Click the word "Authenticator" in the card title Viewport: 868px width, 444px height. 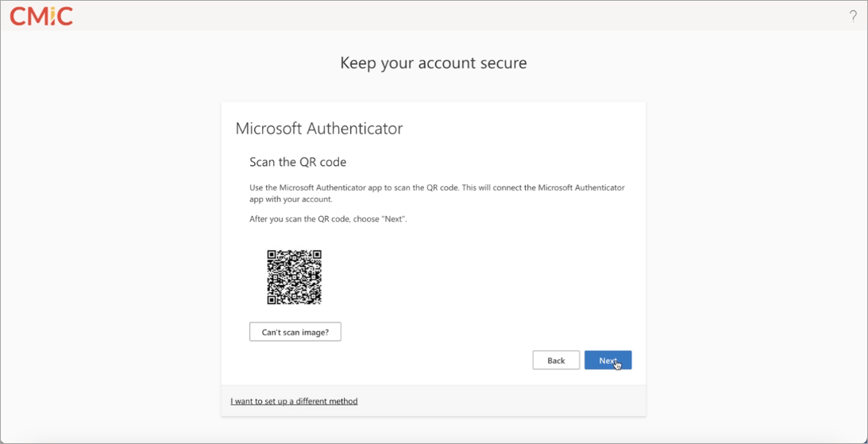354,129
